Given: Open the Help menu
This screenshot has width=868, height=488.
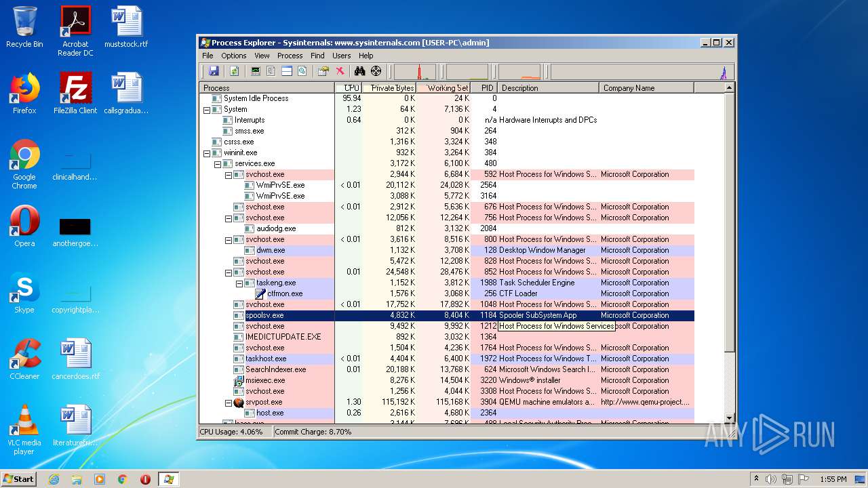Looking at the screenshot, I should 366,56.
